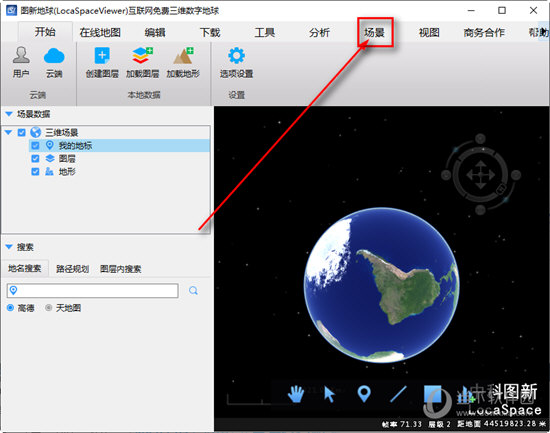Click the 帧率 71.33 status text

coord(402,424)
